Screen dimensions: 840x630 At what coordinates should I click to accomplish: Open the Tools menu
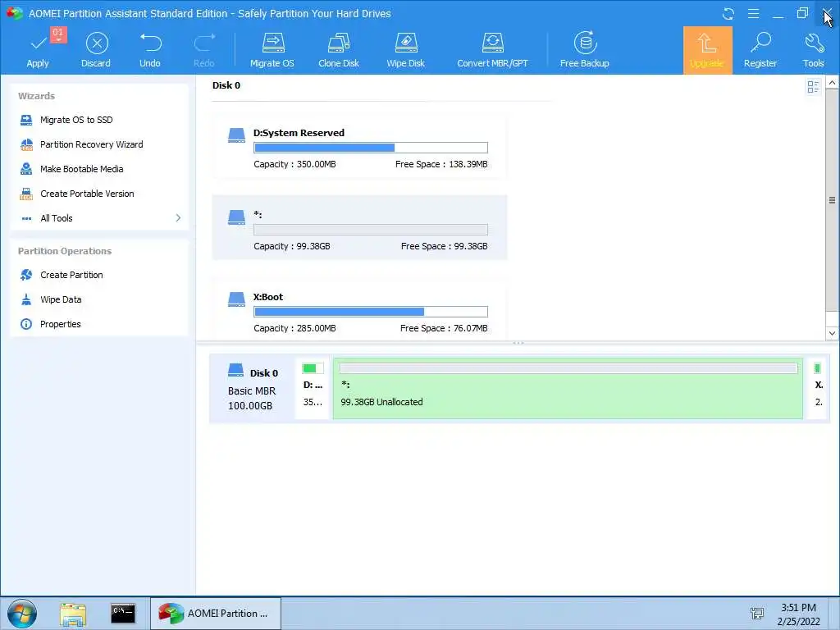click(813, 50)
